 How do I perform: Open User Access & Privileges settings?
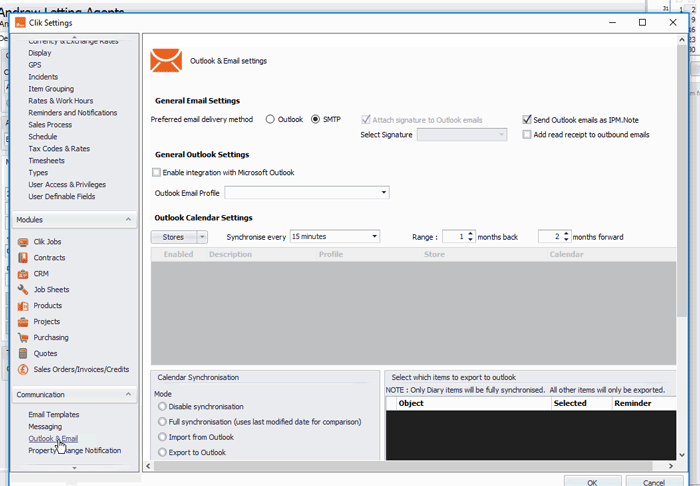click(67, 185)
